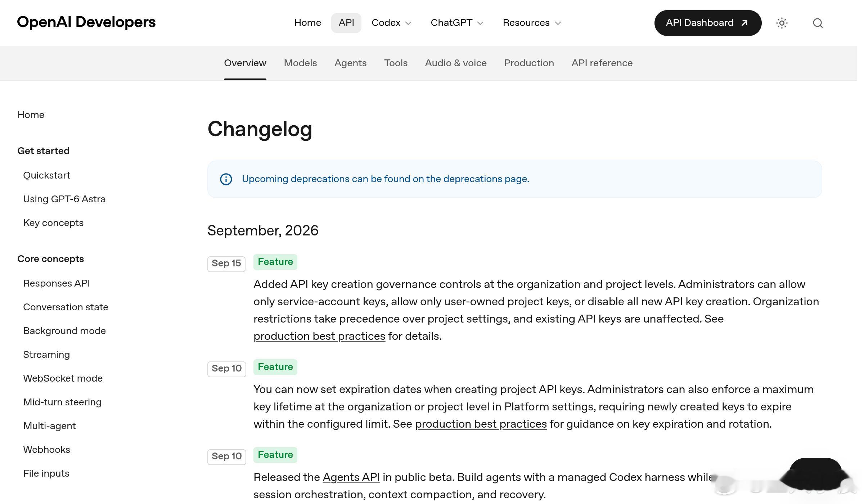Switch to the Production tab
This screenshot has width=864, height=504.
(x=529, y=63)
